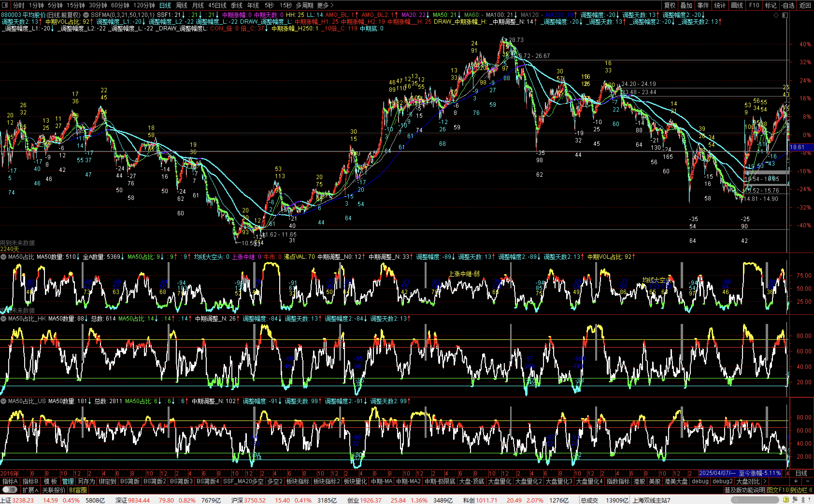
Task: Open the 指标B tab
Action: 30,481
